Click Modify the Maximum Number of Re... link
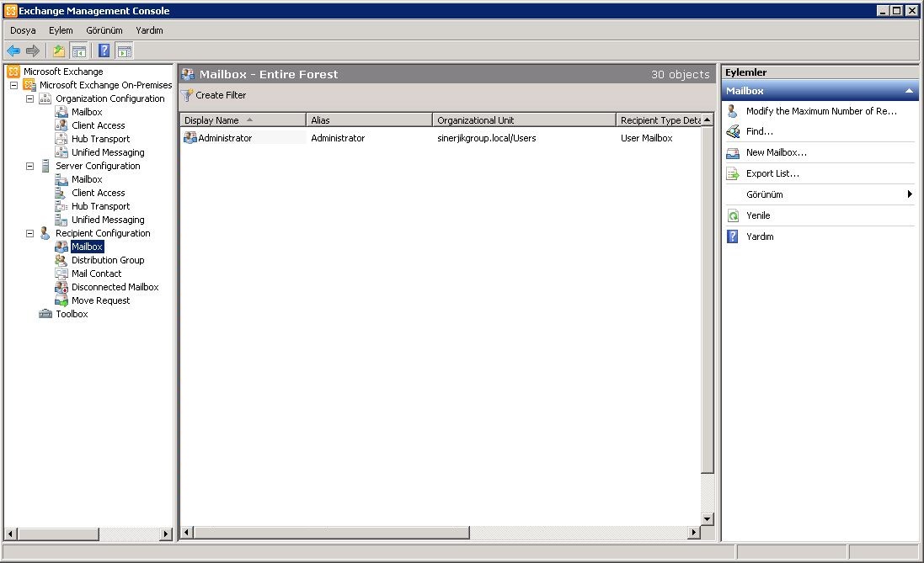The height and width of the screenshot is (563, 924). [821, 111]
